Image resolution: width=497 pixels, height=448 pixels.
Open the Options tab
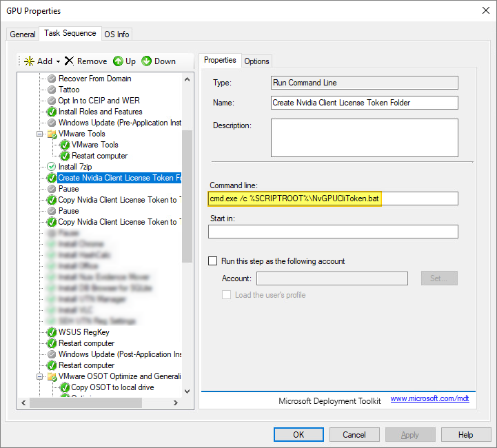(x=256, y=61)
